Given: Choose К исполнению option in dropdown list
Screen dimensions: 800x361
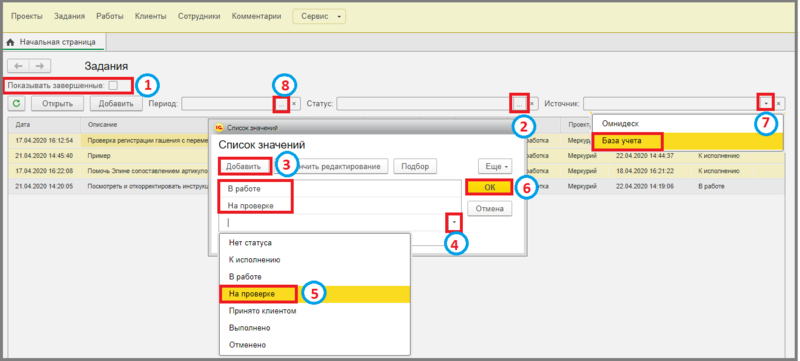Looking at the screenshot, I should tap(315, 260).
